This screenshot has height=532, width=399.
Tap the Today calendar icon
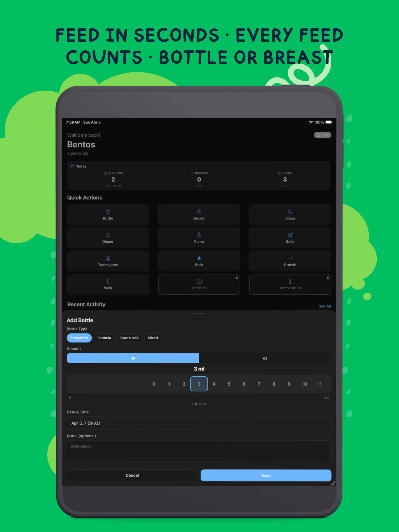pos(72,166)
